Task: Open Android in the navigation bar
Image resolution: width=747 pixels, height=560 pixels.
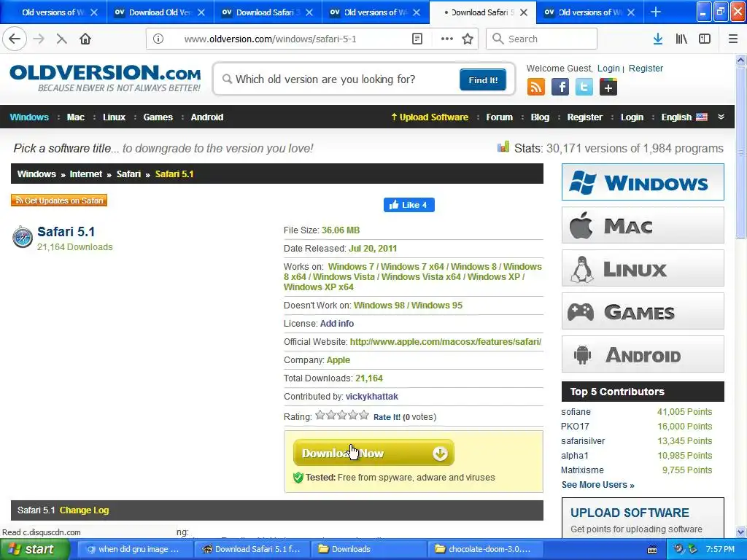Action: click(206, 117)
